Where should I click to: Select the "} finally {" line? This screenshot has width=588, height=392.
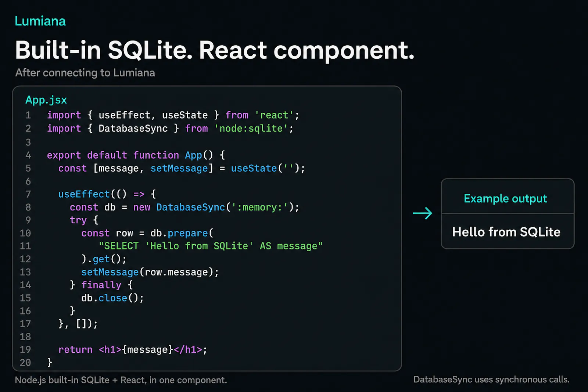(x=101, y=285)
